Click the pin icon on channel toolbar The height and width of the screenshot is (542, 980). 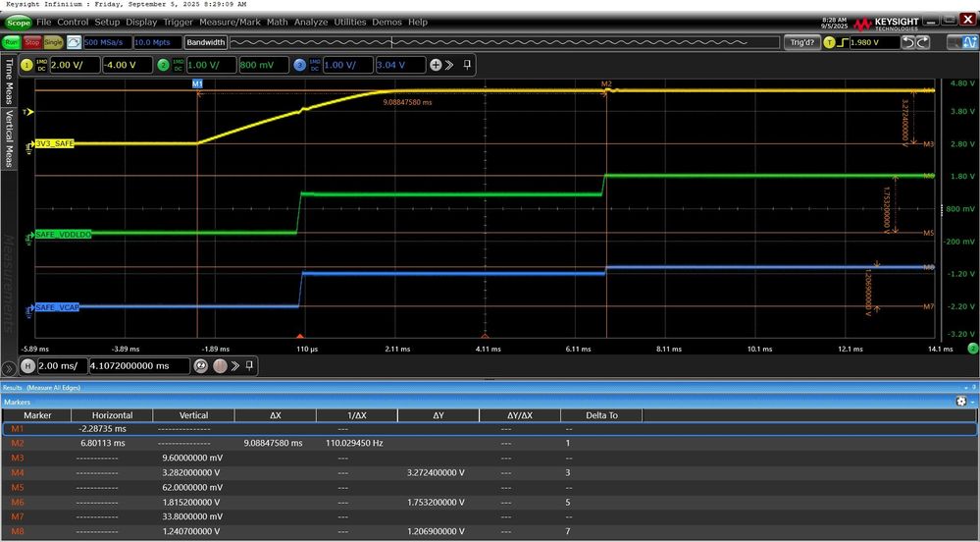(x=467, y=65)
